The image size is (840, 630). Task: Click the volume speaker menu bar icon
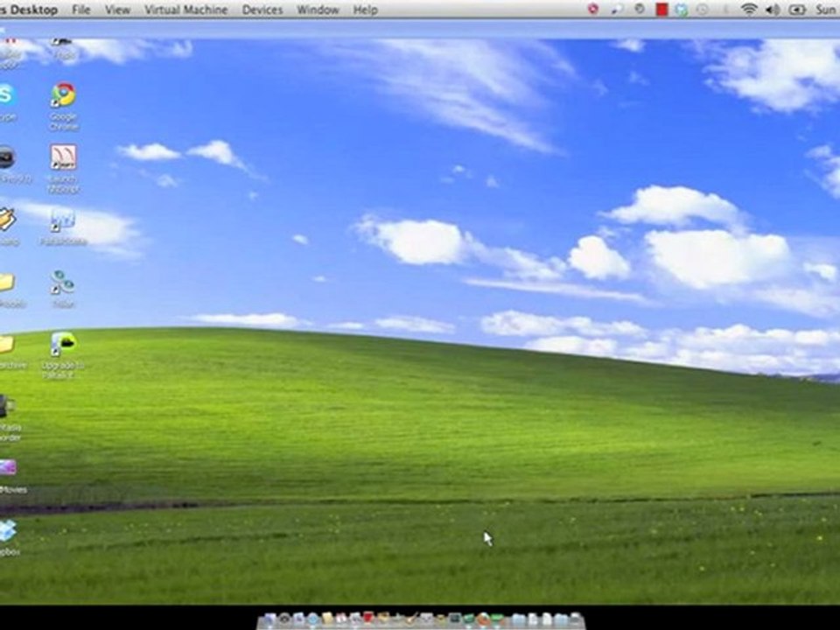[x=773, y=9]
